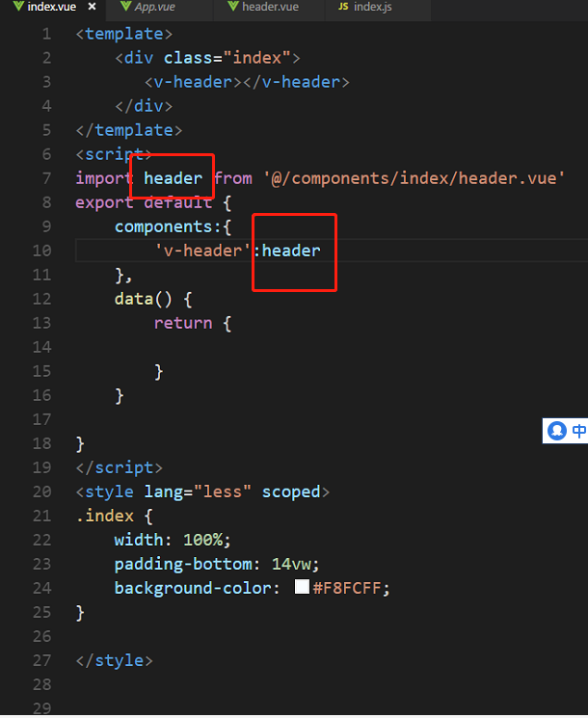588x718 pixels.
Task: Click the Vue icon on App.vue tab
Action: [125, 7]
